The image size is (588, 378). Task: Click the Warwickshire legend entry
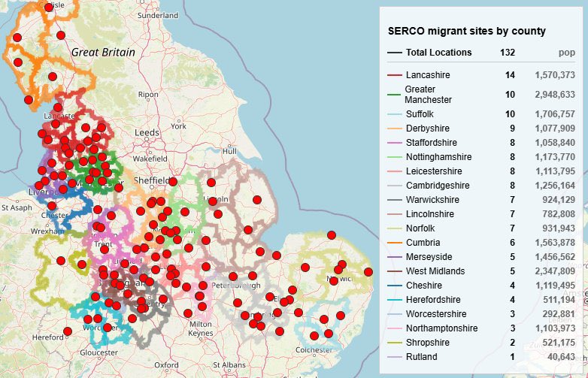pos(481,200)
